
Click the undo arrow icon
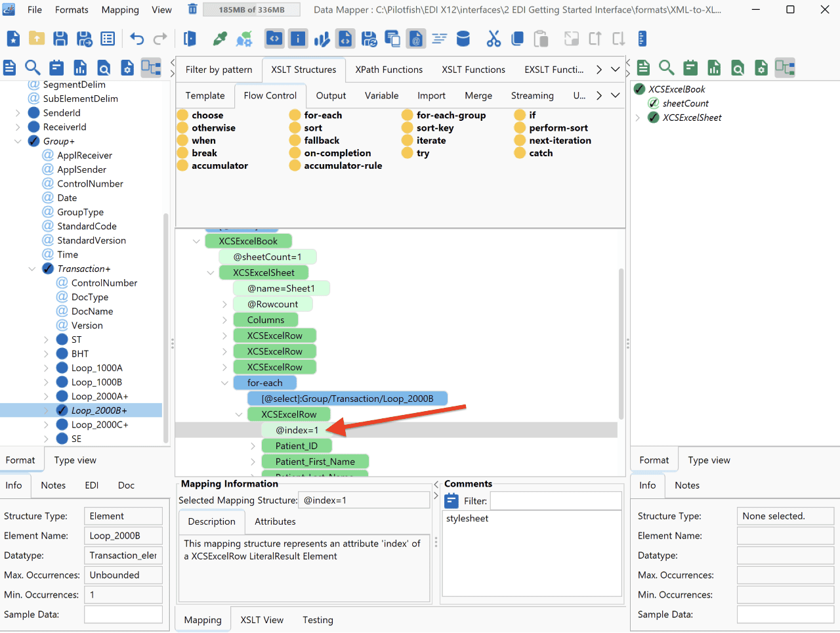136,39
